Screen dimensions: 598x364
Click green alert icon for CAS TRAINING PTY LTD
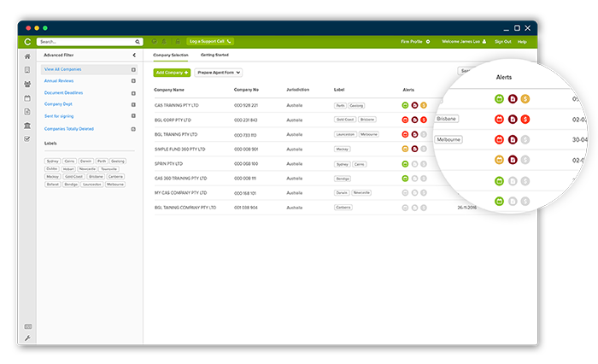(x=405, y=105)
